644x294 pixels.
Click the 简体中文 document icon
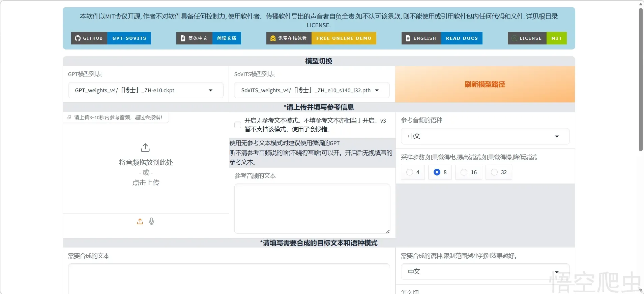click(183, 38)
